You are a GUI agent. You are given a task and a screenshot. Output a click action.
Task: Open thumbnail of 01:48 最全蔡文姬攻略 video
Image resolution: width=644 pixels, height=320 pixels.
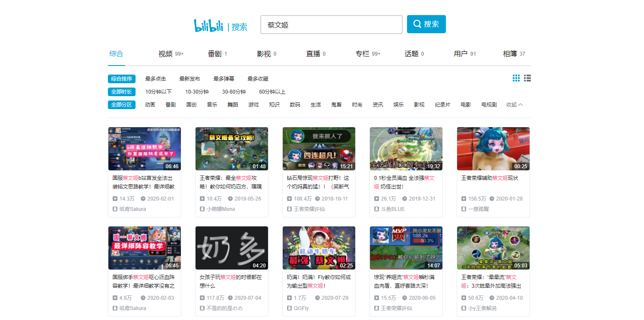[x=232, y=149]
